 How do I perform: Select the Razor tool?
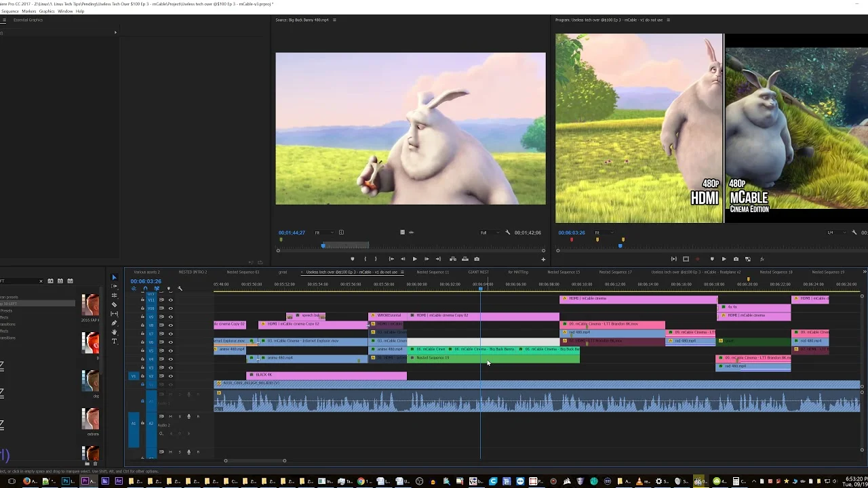(114, 304)
